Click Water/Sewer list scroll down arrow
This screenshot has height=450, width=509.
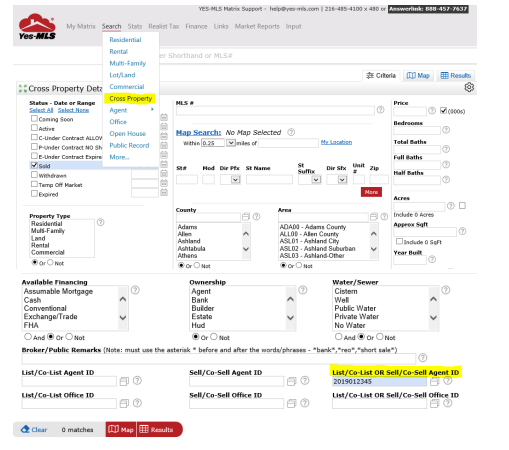coord(433,318)
